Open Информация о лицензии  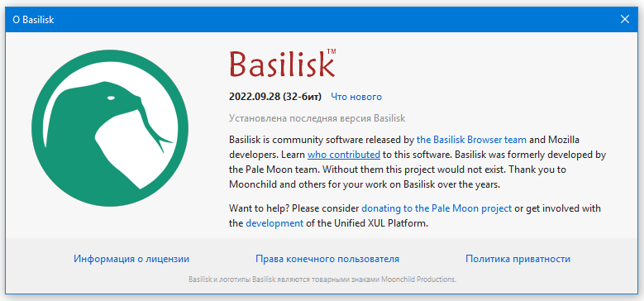click(131, 259)
